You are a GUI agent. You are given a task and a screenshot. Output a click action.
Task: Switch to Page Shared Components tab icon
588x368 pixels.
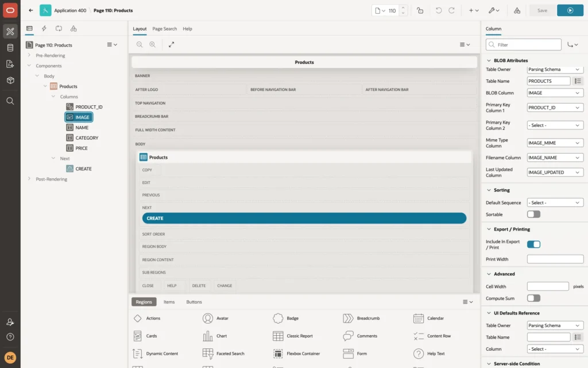(73, 29)
